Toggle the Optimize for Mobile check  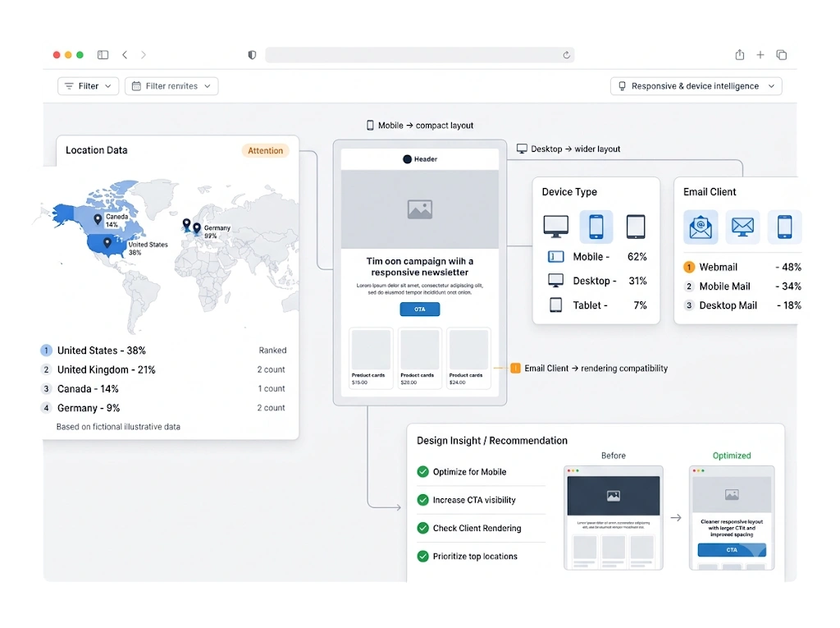click(422, 472)
